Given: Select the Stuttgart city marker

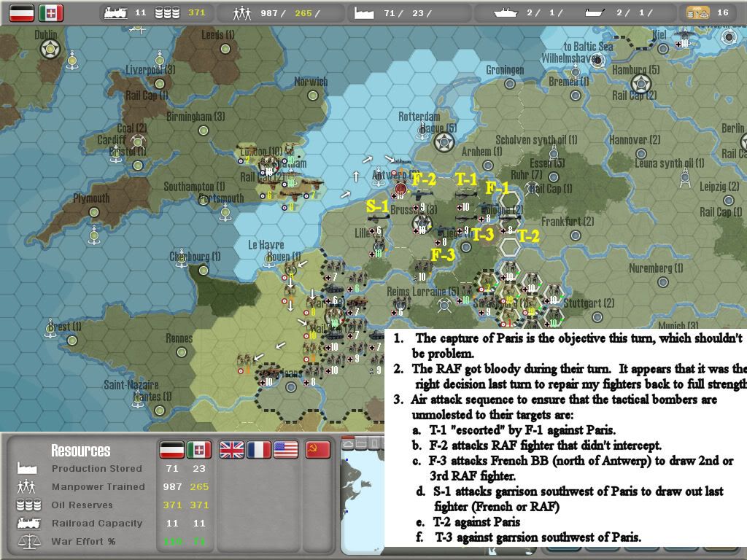Looking at the screenshot, I should pyautogui.click(x=597, y=317).
